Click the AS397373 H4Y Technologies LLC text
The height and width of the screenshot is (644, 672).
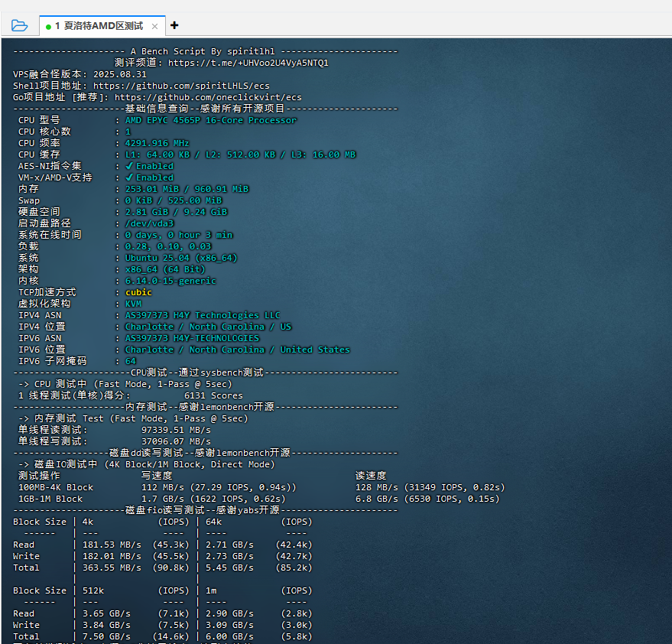click(x=203, y=315)
